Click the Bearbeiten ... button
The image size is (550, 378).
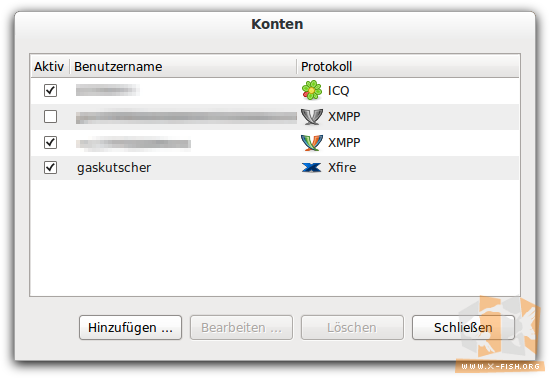[x=241, y=328]
